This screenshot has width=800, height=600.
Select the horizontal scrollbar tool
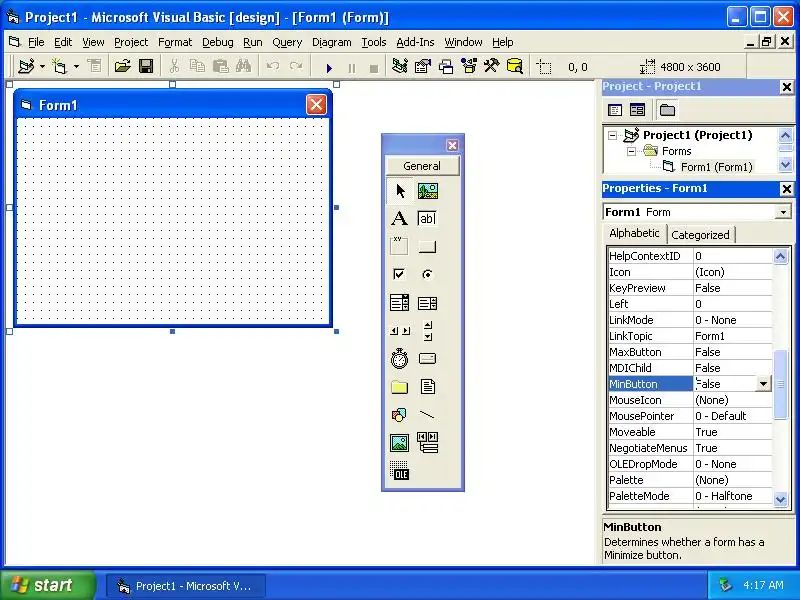click(399, 331)
